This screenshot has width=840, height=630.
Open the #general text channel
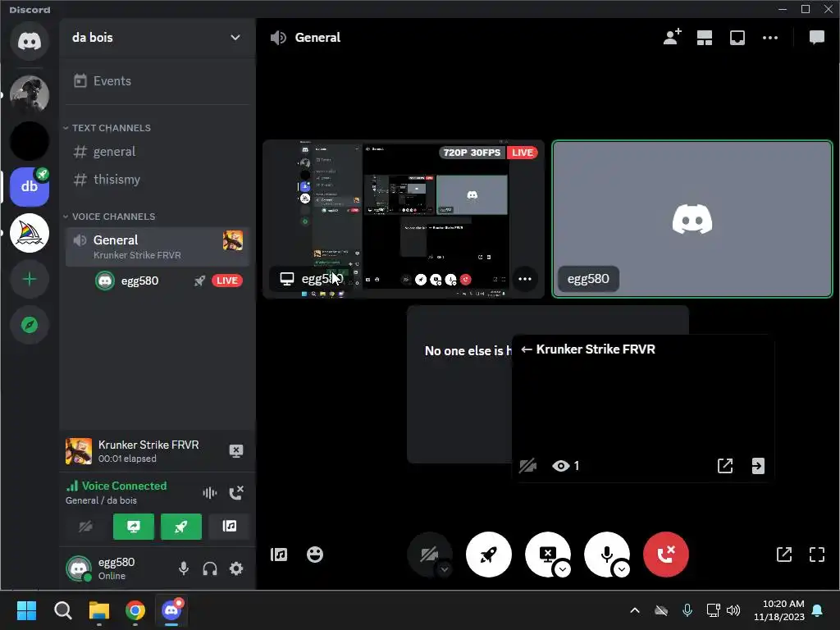pos(157,152)
